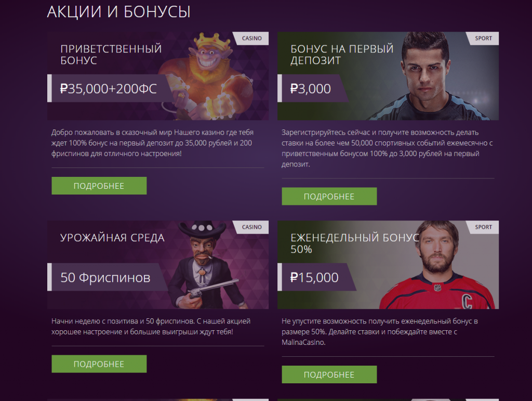Image resolution: width=532 pixels, height=401 pixels.
Task: Click the ₽15,000 amount label
Action: click(314, 277)
